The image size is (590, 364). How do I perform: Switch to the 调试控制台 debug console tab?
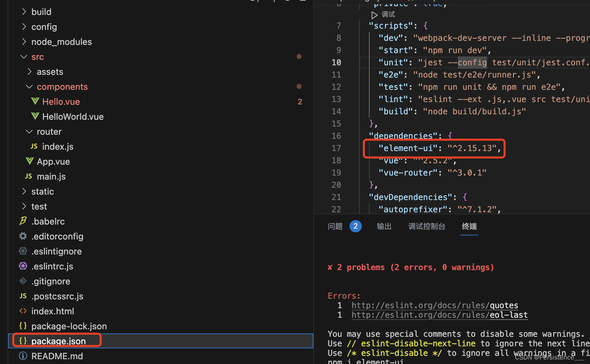click(427, 226)
